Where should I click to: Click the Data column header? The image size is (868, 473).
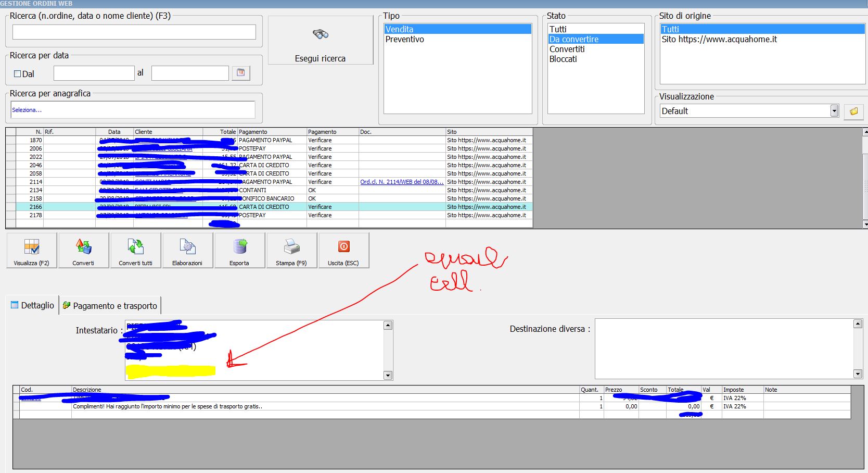click(x=114, y=132)
